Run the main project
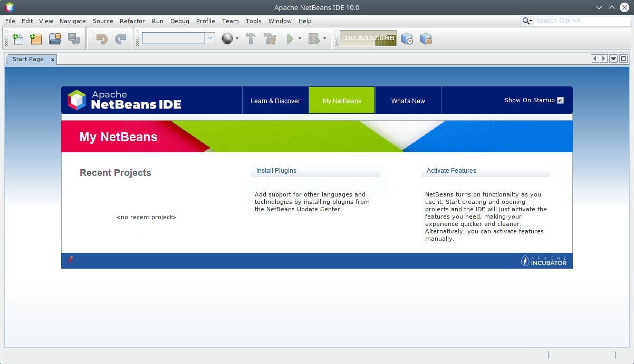This screenshot has width=634, height=364. click(x=291, y=38)
